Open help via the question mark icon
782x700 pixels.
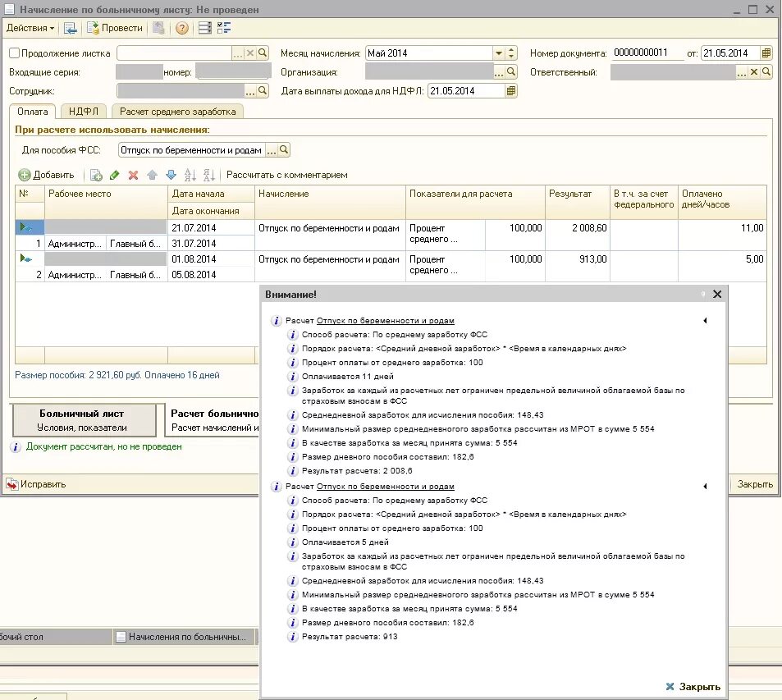182,28
